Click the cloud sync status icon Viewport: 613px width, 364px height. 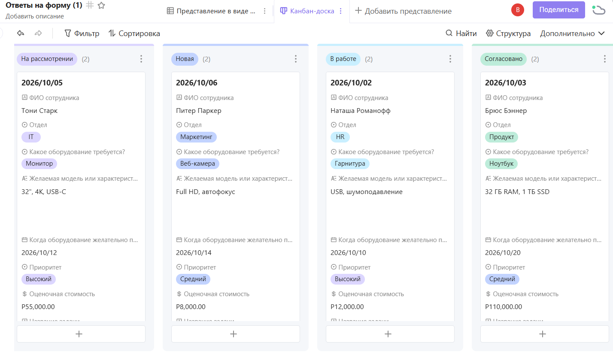point(598,10)
